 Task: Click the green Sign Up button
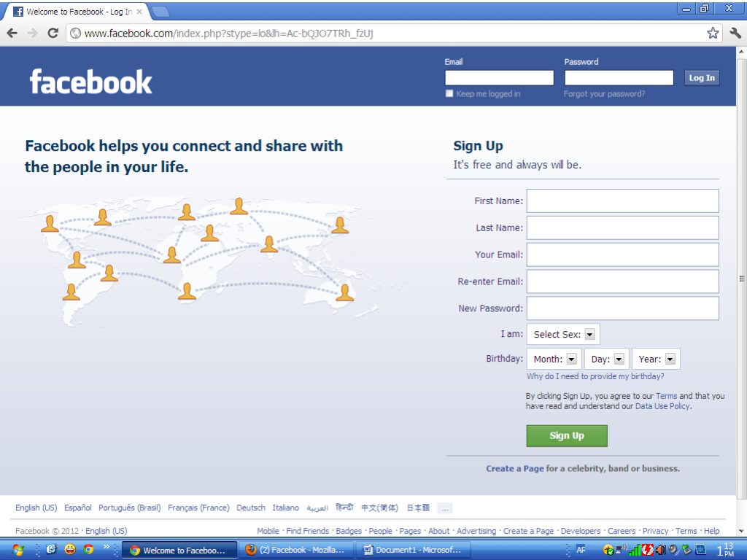point(567,436)
